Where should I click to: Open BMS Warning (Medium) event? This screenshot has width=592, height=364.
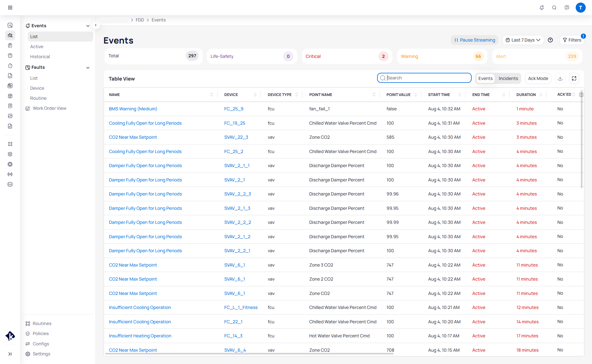click(133, 109)
